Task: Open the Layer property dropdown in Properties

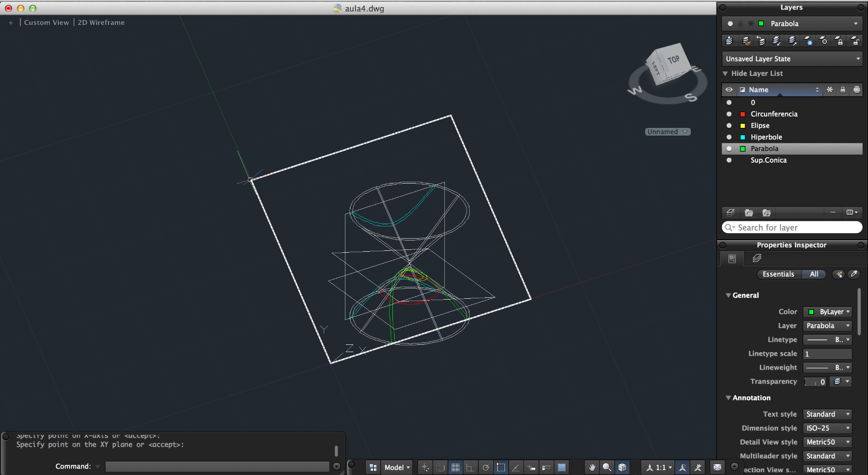Action: tap(827, 326)
